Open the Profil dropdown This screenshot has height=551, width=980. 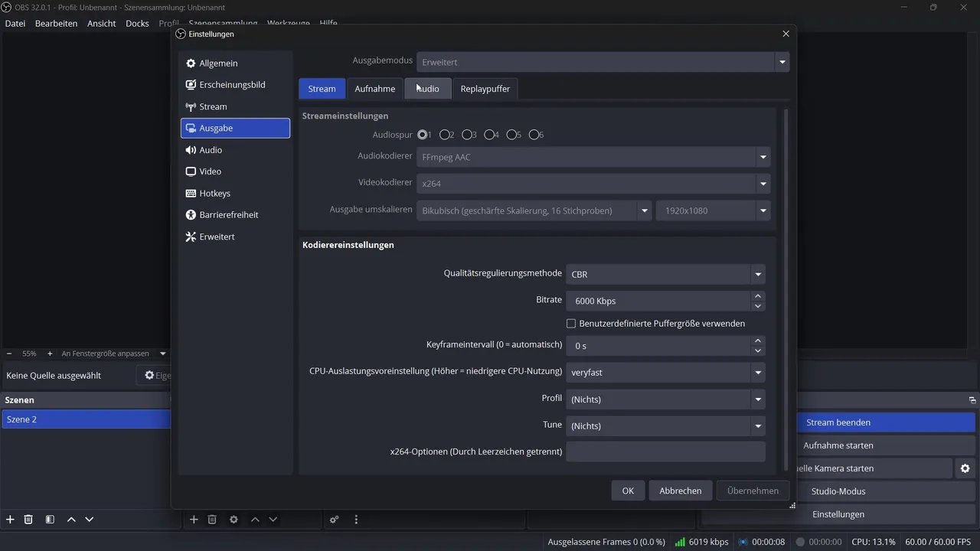pyautogui.click(x=665, y=399)
